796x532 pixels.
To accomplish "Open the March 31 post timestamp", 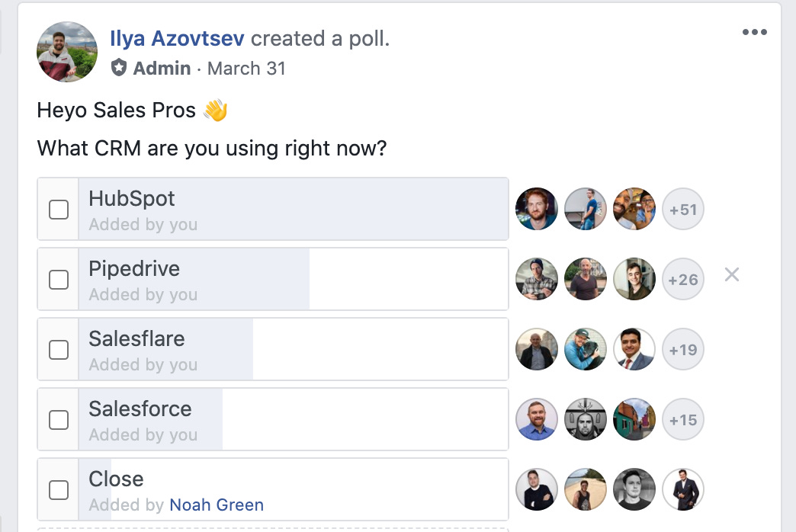I will point(246,68).
